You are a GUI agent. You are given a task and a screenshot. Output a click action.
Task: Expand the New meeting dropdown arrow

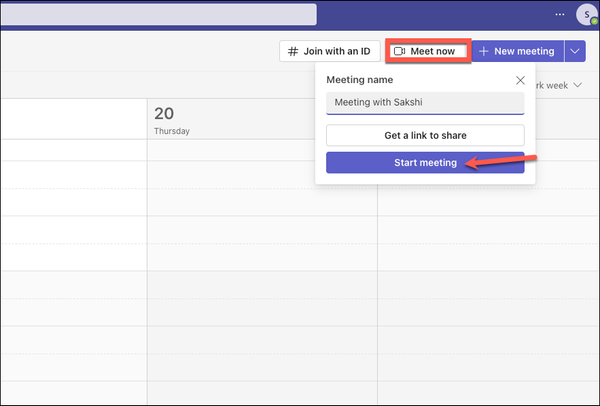574,51
